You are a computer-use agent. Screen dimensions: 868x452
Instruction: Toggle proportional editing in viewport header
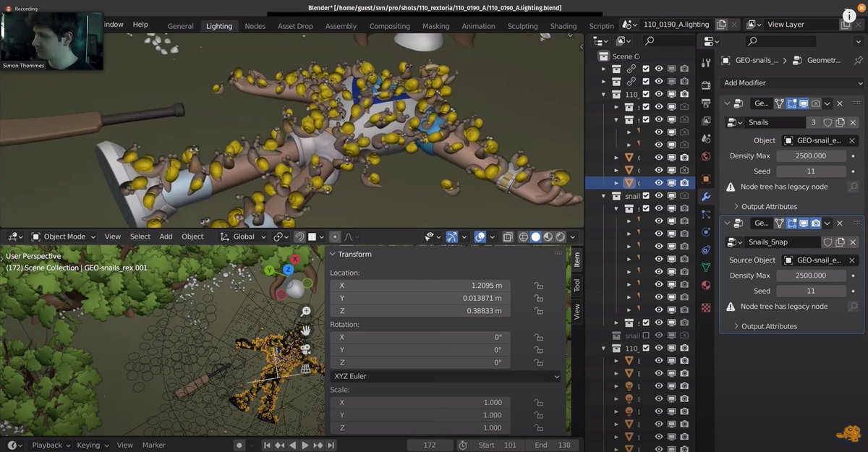pos(335,236)
